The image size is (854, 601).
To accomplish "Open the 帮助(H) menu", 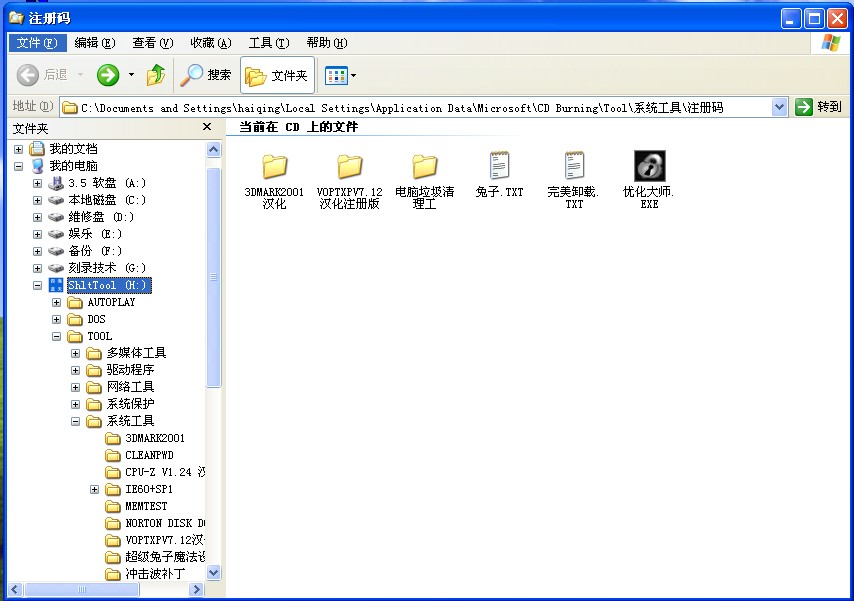I will coord(327,43).
